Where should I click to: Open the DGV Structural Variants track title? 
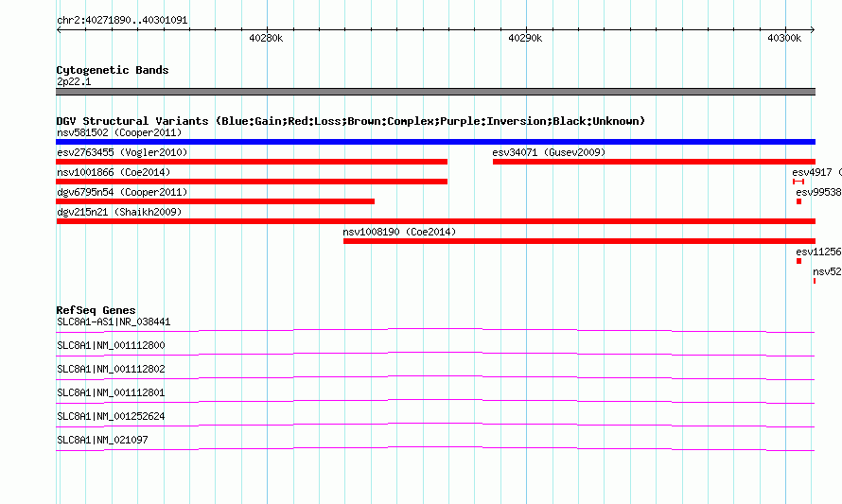pyautogui.click(x=351, y=121)
